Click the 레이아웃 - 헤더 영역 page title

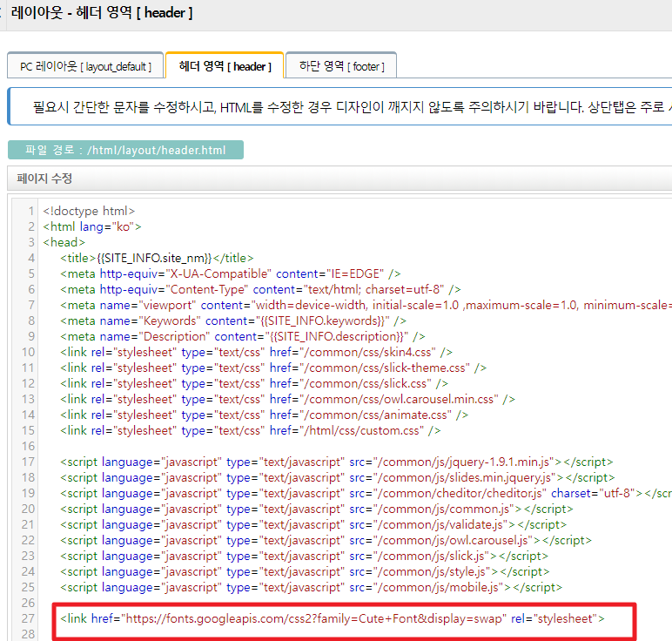click(103, 13)
